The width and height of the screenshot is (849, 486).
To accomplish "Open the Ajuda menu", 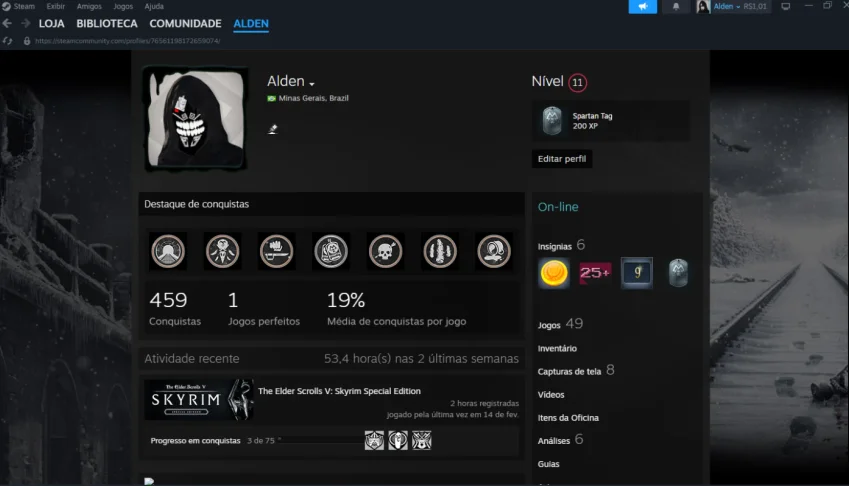I will (154, 6).
